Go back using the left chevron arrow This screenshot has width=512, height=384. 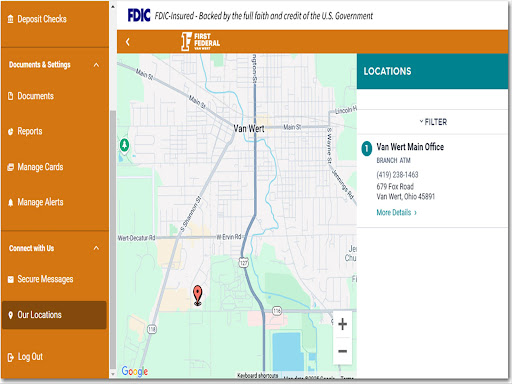pyautogui.click(x=128, y=42)
